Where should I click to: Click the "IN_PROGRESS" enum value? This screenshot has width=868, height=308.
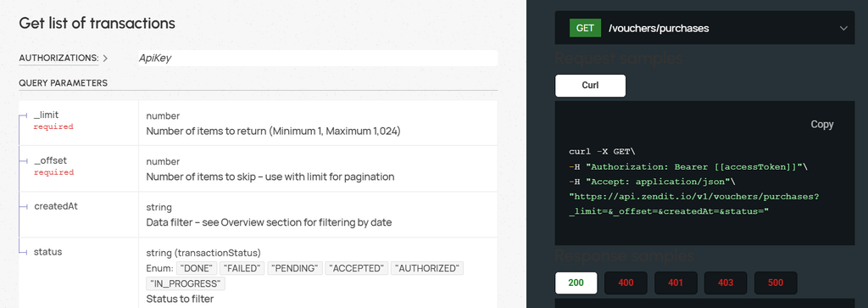click(x=186, y=283)
